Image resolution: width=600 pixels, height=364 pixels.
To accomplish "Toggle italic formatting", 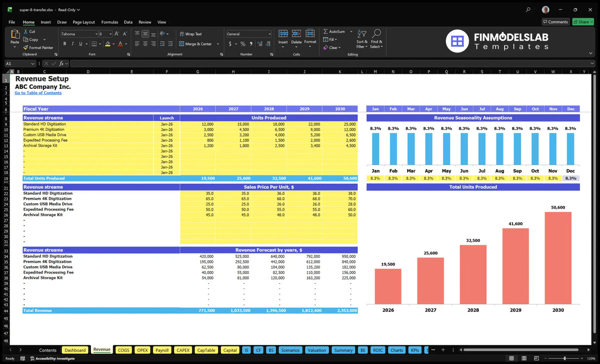I will click(73, 44).
